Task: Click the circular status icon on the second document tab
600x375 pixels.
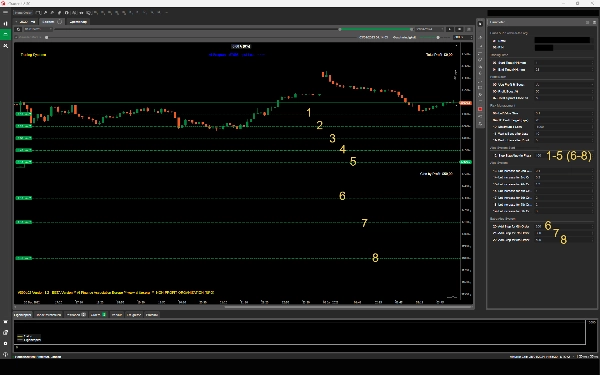Action: click(60, 21)
